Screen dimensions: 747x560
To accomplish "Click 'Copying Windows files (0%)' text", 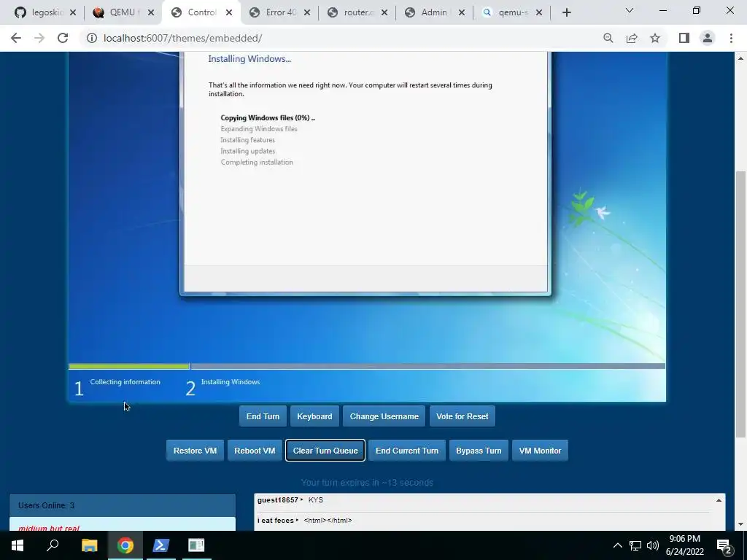I will [x=268, y=117].
